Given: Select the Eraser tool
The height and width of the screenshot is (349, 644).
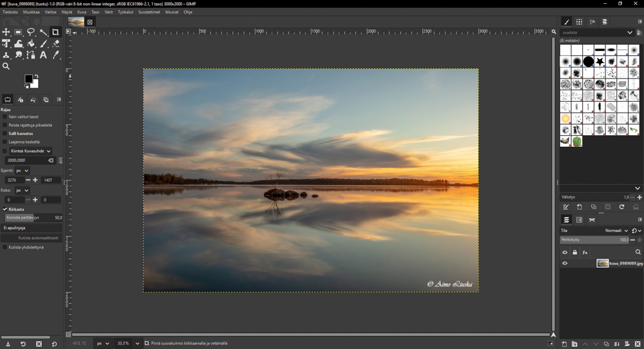Looking at the screenshot, I should (x=56, y=44).
